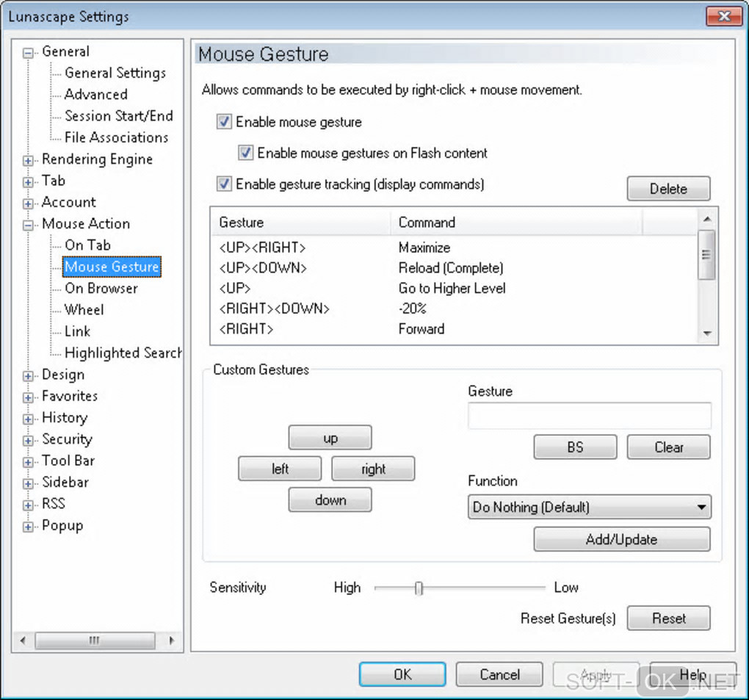Viewport: 749px width, 700px height.
Task: Click the BS backspace button
Action: tap(575, 447)
